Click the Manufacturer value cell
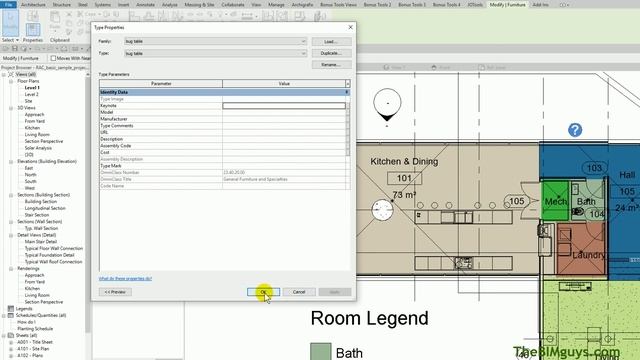This screenshot has width=640, height=360. pyautogui.click(x=284, y=119)
